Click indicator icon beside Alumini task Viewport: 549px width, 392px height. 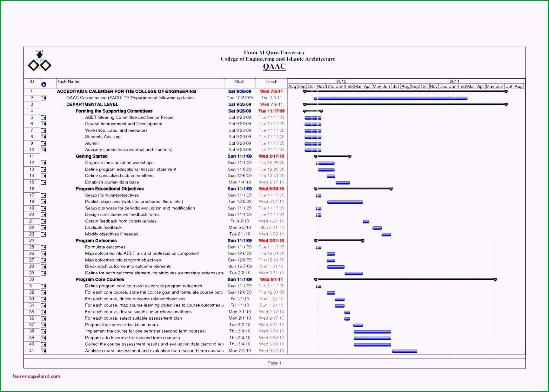[43, 143]
